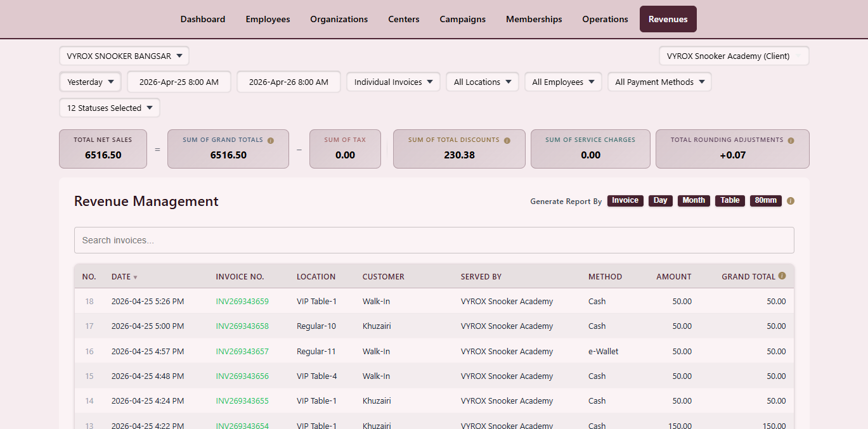Viewport: 868px width, 429px height.
Task: Click info icon beside Sum of Total Discounts
Action: pos(507,141)
